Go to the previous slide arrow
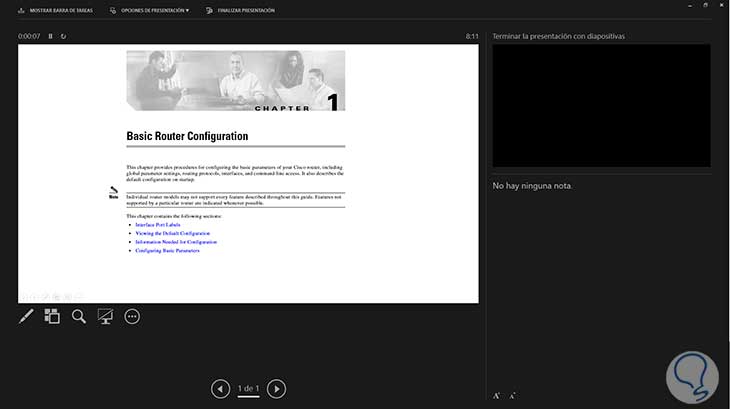This screenshot has width=730, height=409. coord(220,389)
